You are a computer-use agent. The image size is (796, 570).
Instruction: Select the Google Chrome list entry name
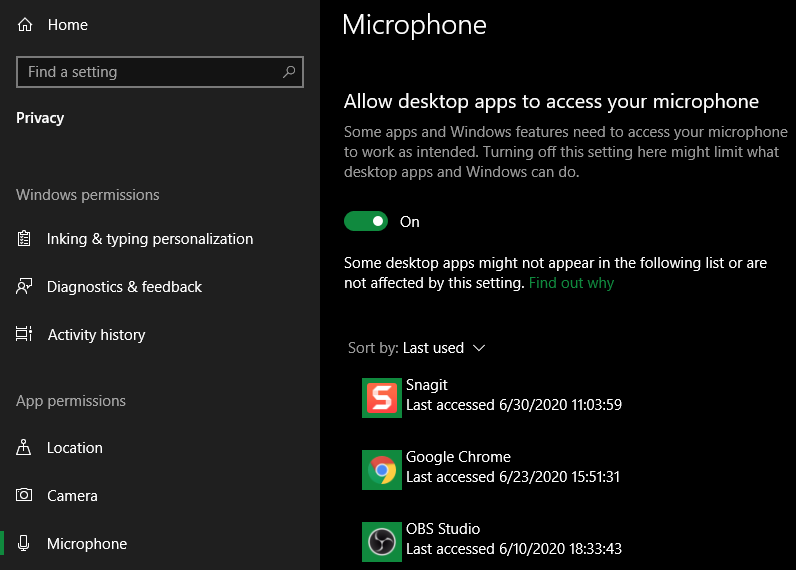pyautogui.click(x=458, y=457)
